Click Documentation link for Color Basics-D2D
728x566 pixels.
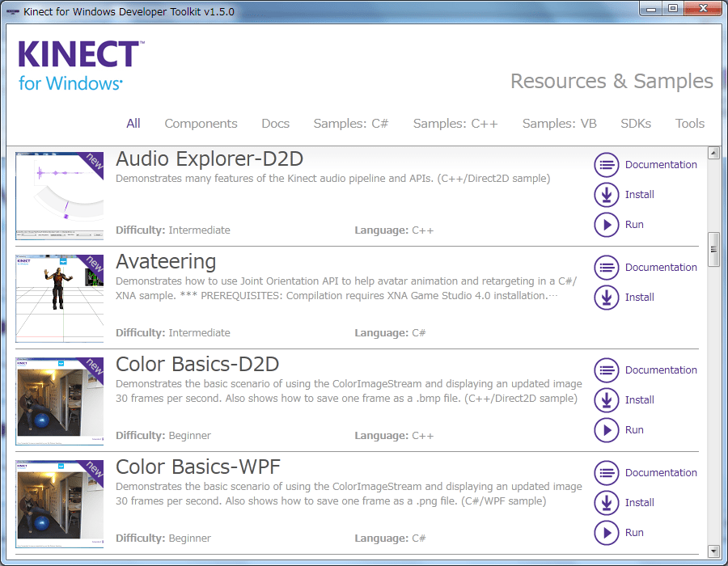point(661,370)
